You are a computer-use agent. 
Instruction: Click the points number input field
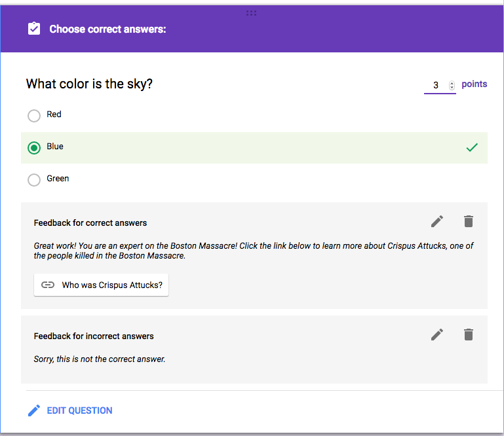coord(436,85)
